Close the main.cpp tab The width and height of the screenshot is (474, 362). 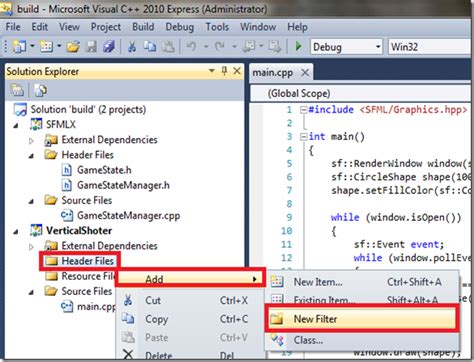click(305, 72)
